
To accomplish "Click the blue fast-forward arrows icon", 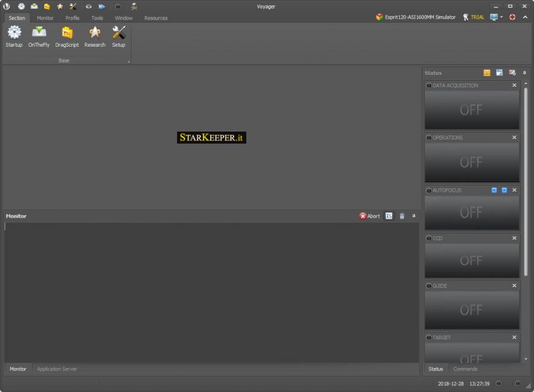I will (102, 6).
